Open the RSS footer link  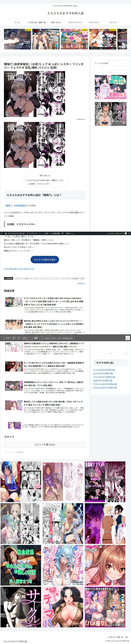pyautogui.click(x=127, y=637)
